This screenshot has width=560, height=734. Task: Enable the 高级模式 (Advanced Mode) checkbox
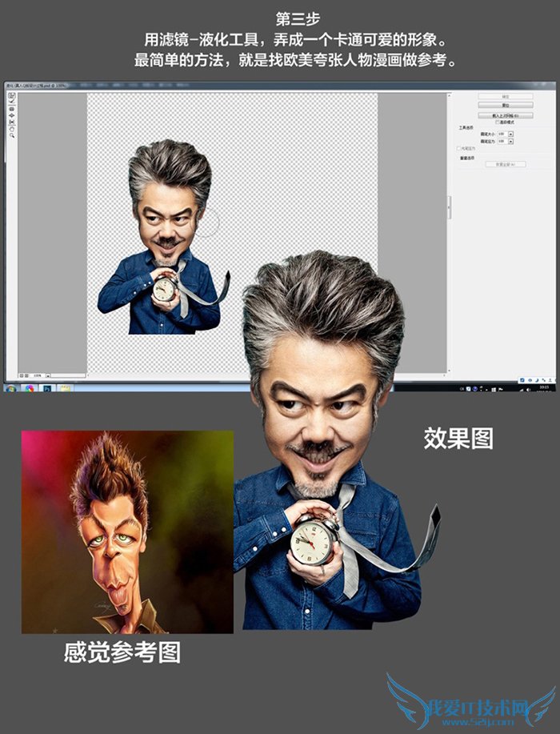pos(498,122)
